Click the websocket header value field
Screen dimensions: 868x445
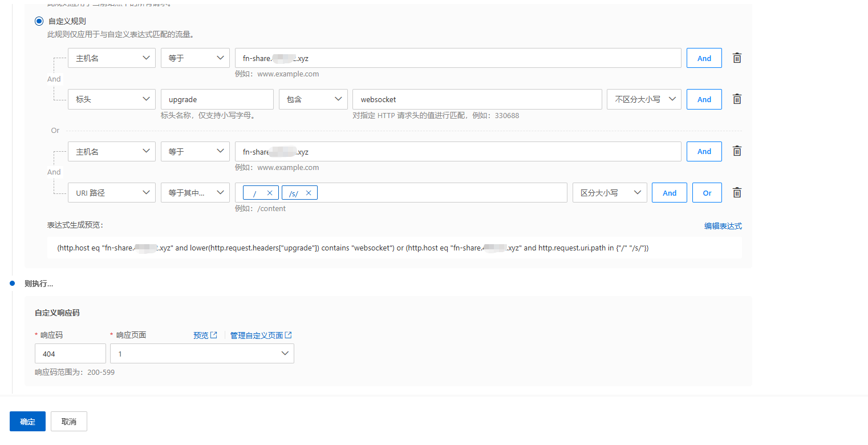tap(477, 99)
